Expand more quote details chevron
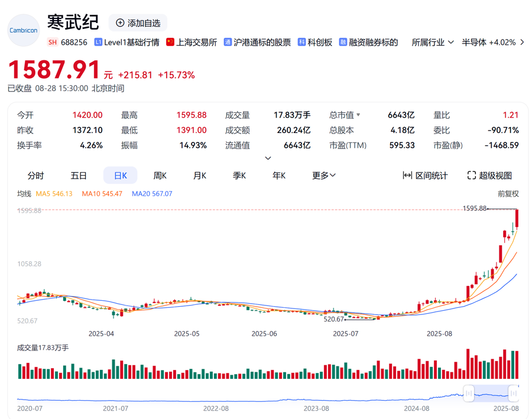 (268, 158)
